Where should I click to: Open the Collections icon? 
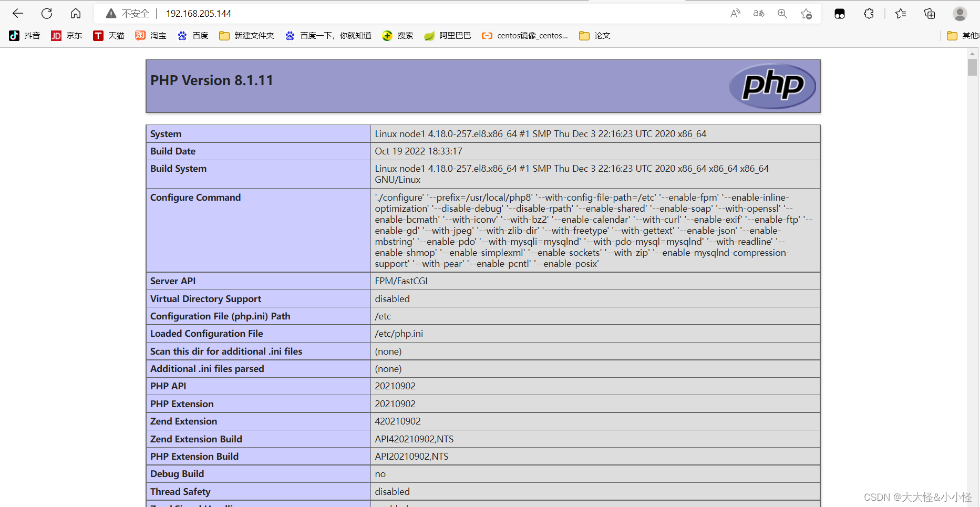coord(930,14)
